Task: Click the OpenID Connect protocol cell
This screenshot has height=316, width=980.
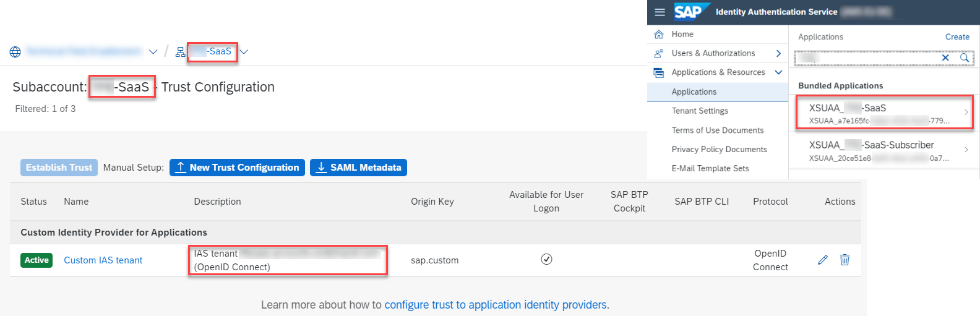Action: 770,260
